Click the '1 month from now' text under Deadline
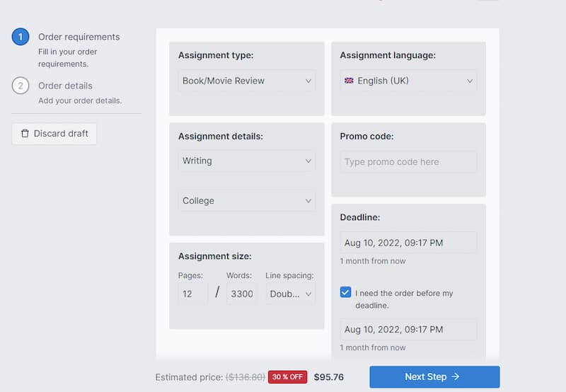 point(373,261)
